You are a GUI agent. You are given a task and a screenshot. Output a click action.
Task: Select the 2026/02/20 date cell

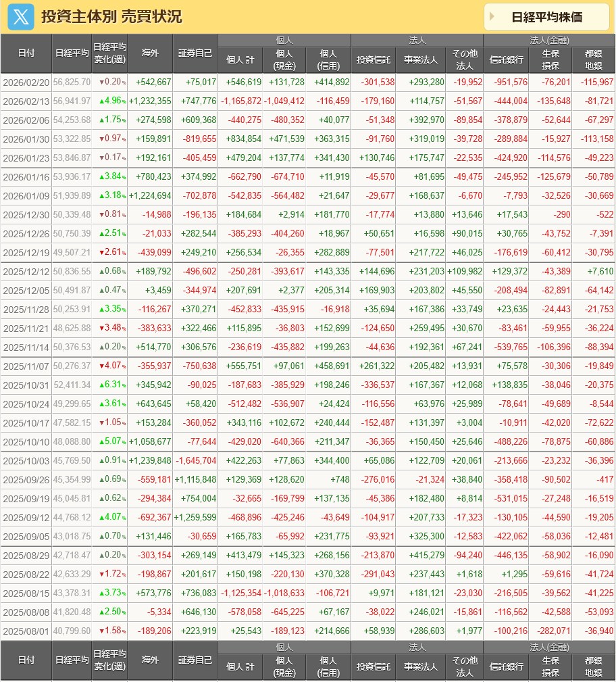(x=26, y=82)
